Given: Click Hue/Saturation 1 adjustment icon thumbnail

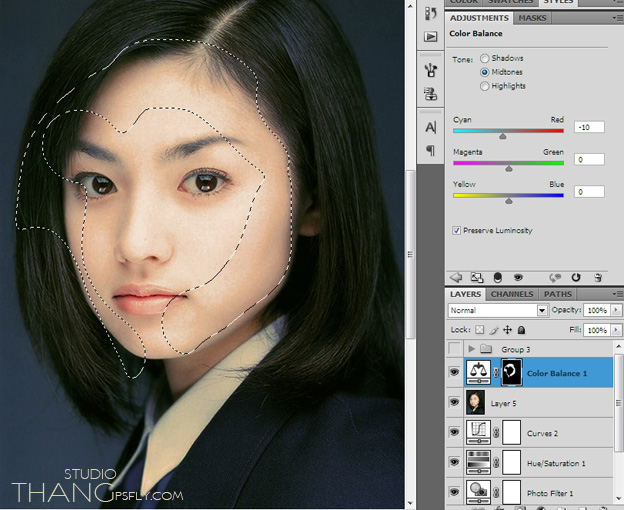Looking at the screenshot, I should coord(478,462).
